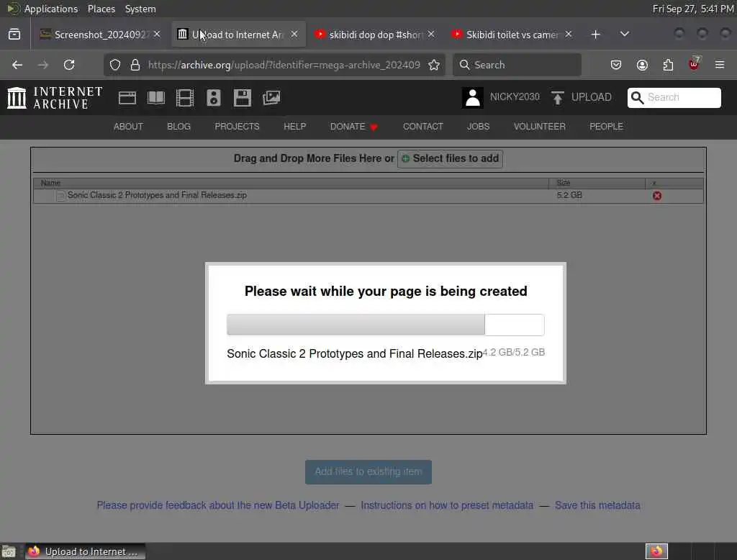Image resolution: width=737 pixels, height=560 pixels.
Task: Click the CONTACT navigation link
Action: (422, 127)
